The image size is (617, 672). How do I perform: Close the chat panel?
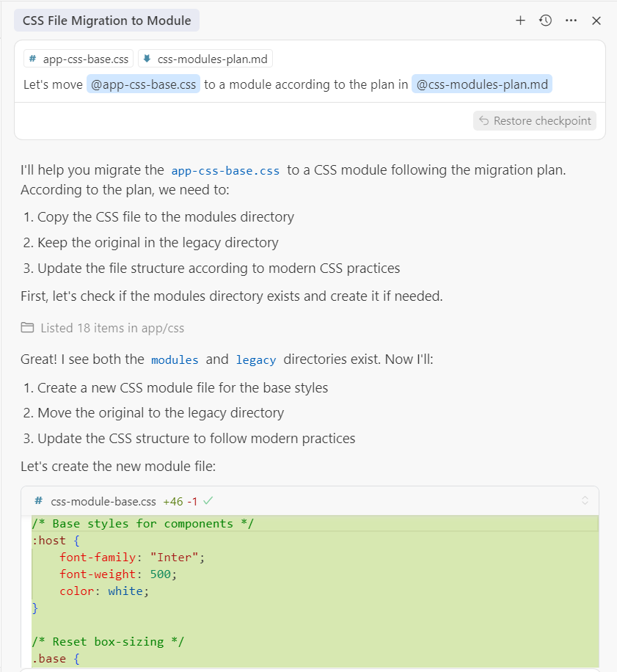click(x=596, y=21)
